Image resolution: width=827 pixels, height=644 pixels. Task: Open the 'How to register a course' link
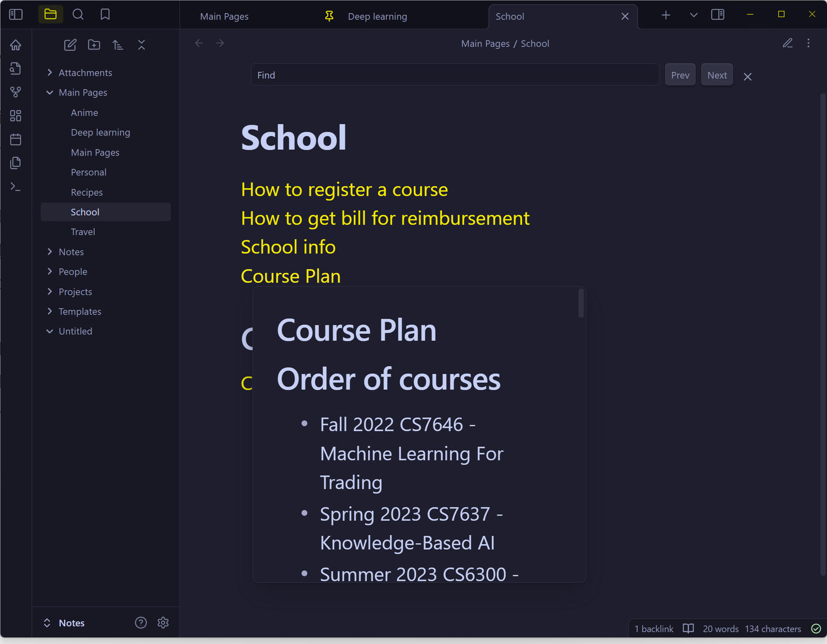(x=344, y=190)
